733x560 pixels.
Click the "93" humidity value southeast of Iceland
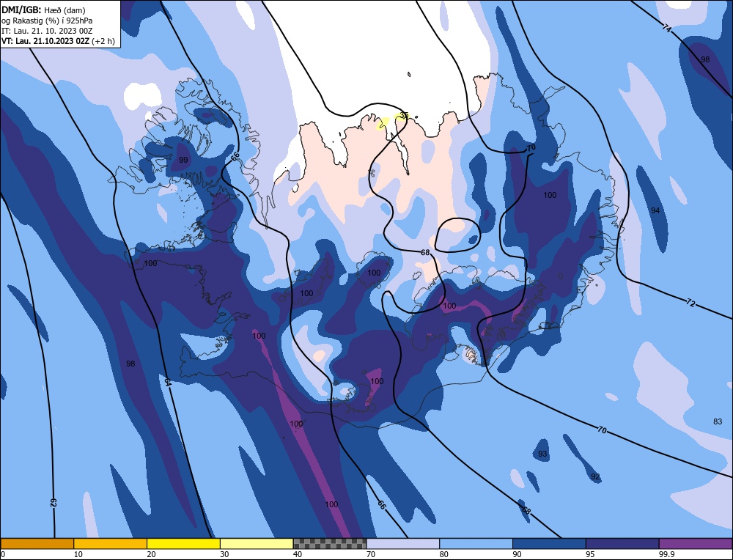[542, 454]
